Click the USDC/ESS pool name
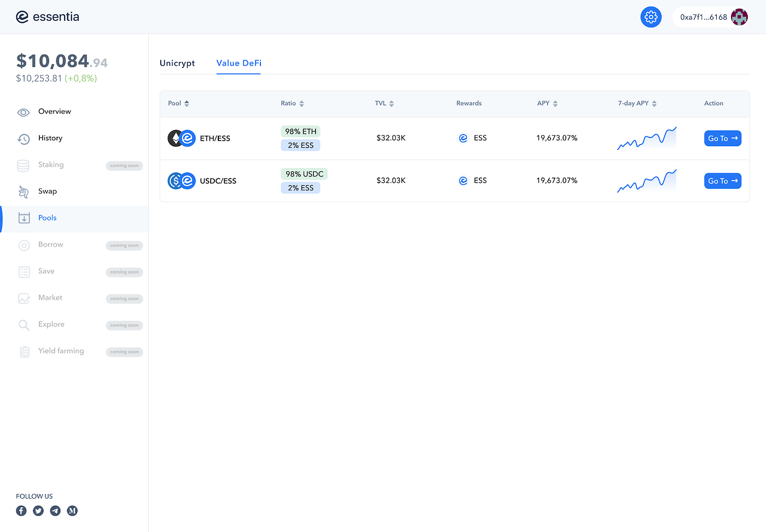The image size is (766, 532). pos(218,181)
